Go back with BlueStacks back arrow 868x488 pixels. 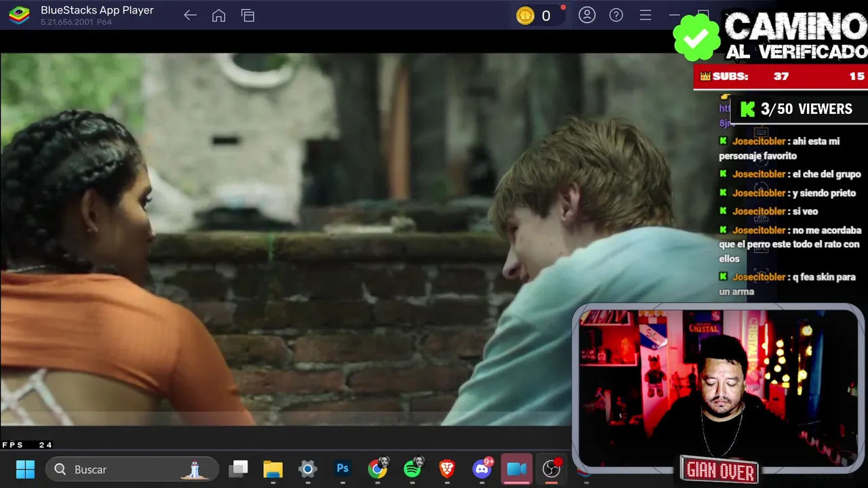pyautogui.click(x=190, y=16)
